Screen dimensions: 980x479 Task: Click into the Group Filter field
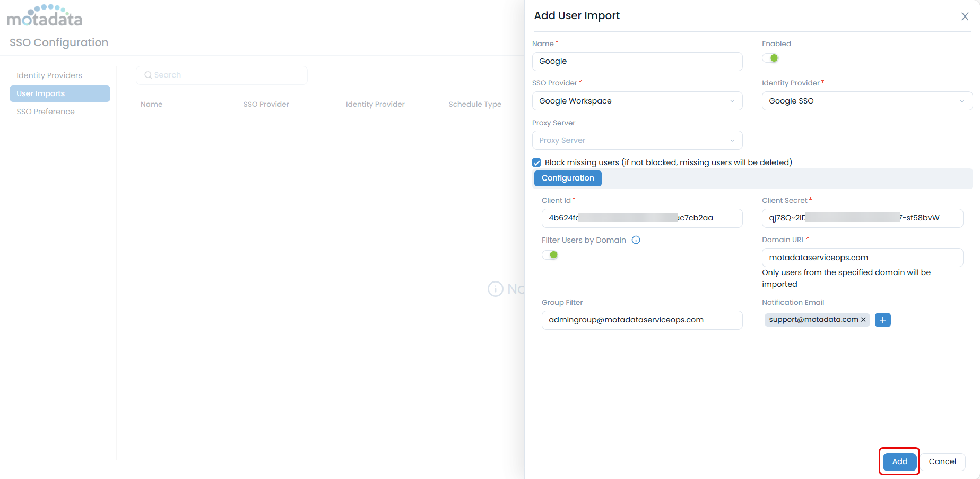[641, 320]
